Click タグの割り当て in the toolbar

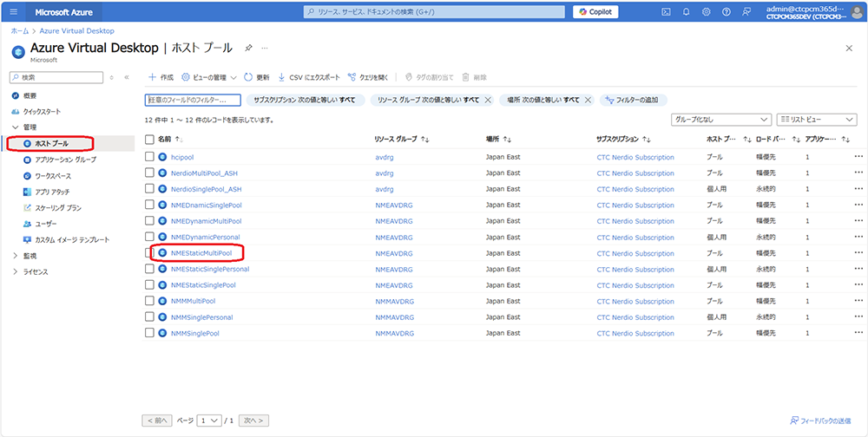(430, 77)
